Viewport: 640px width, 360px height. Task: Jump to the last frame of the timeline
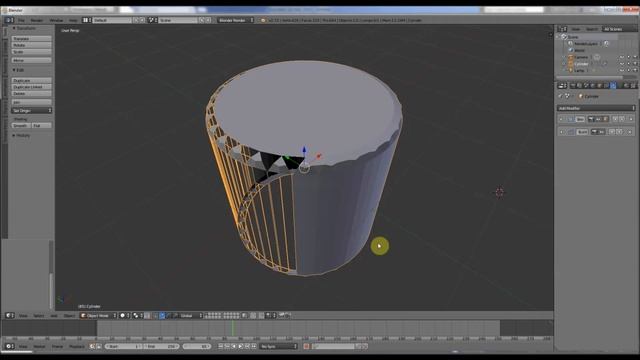[254, 346]
